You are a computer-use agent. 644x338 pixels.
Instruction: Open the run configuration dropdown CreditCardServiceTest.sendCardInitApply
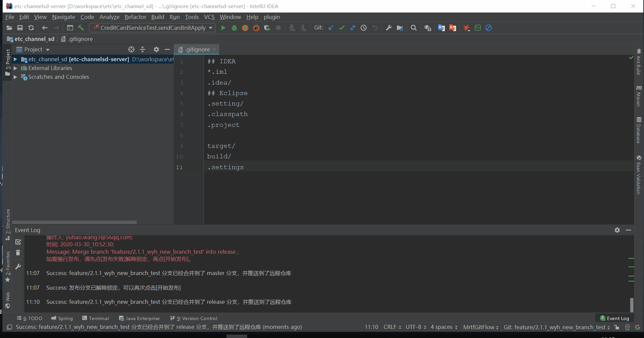pyautogui.click(x=153, y=28)
